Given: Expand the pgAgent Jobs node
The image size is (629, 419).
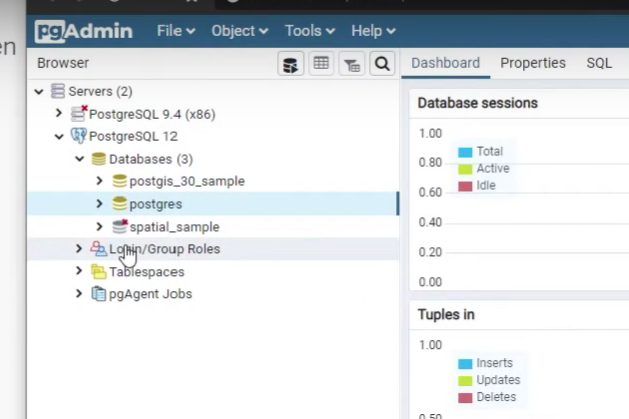Looking at the screenshot, I should (79, 294).
